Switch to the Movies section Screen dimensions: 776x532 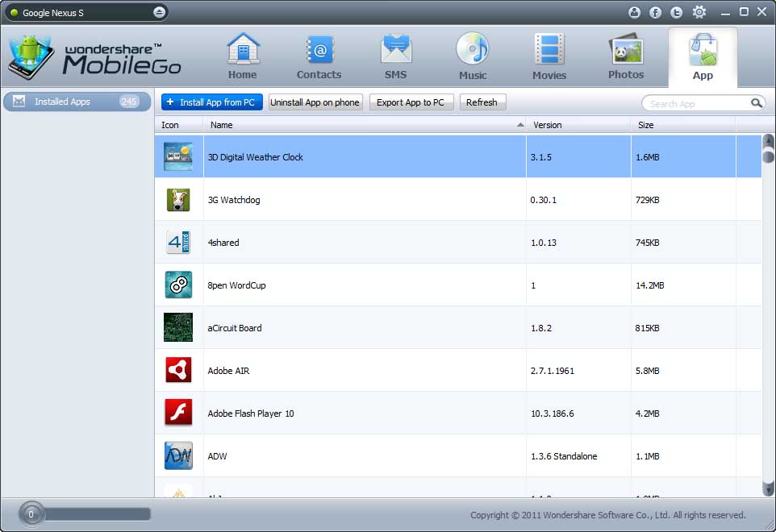tap(549, 56)
